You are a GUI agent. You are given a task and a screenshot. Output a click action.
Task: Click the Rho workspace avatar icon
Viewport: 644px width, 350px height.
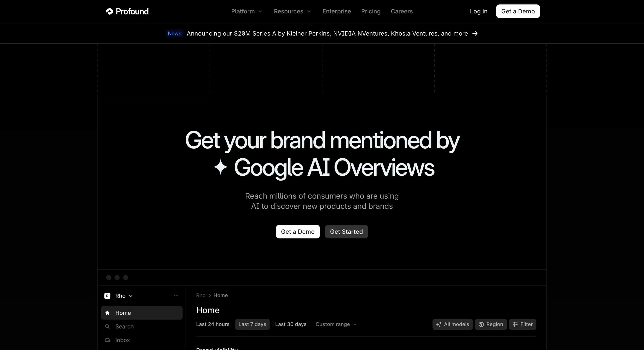point(107,296)
